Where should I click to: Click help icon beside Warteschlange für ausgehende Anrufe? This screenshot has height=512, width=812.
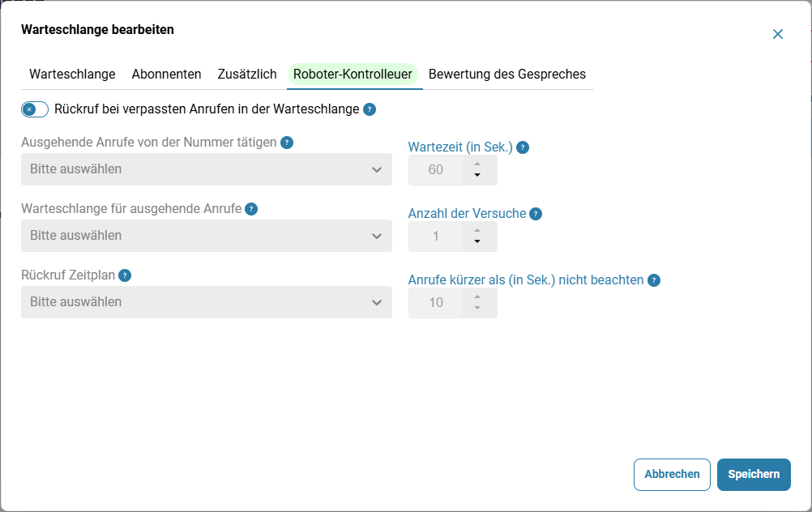251,209
